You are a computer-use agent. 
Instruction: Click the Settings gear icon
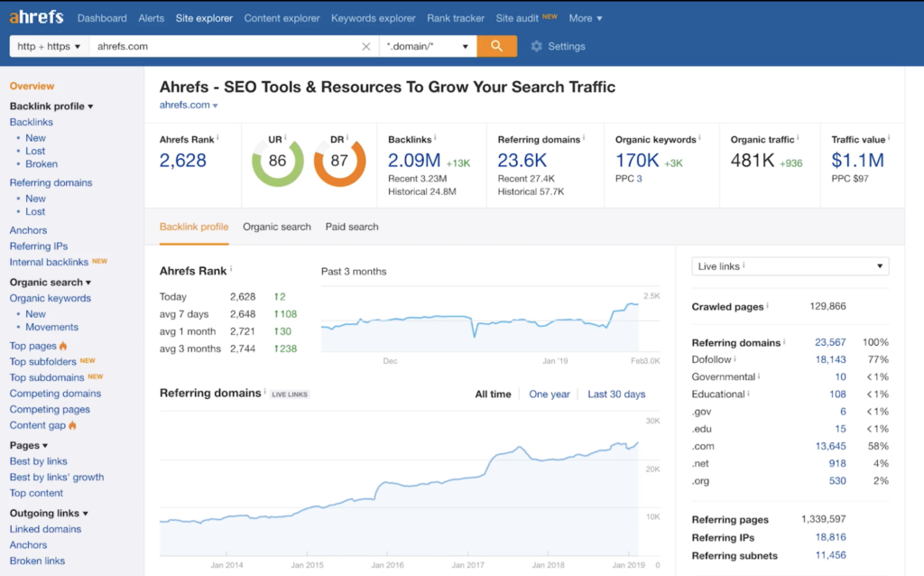click(536, 46)
